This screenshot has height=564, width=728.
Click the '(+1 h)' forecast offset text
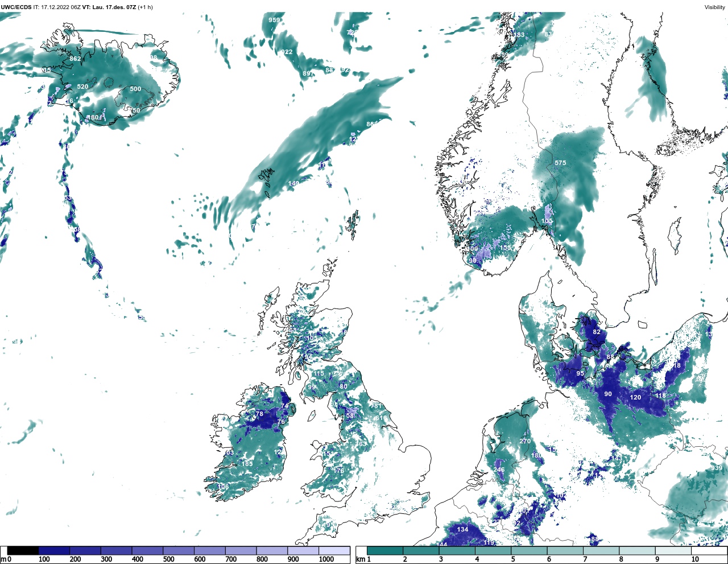pos(146,7)
